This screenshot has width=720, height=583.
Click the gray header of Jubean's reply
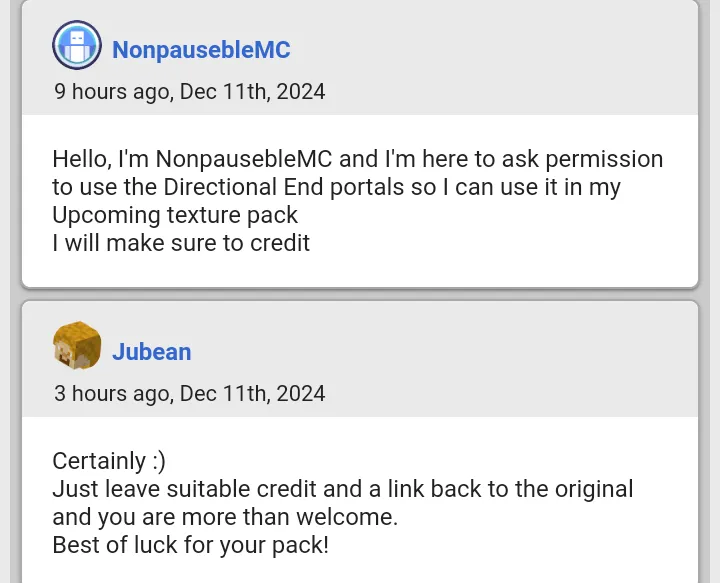pyautogui.click(x=360, y=359)
